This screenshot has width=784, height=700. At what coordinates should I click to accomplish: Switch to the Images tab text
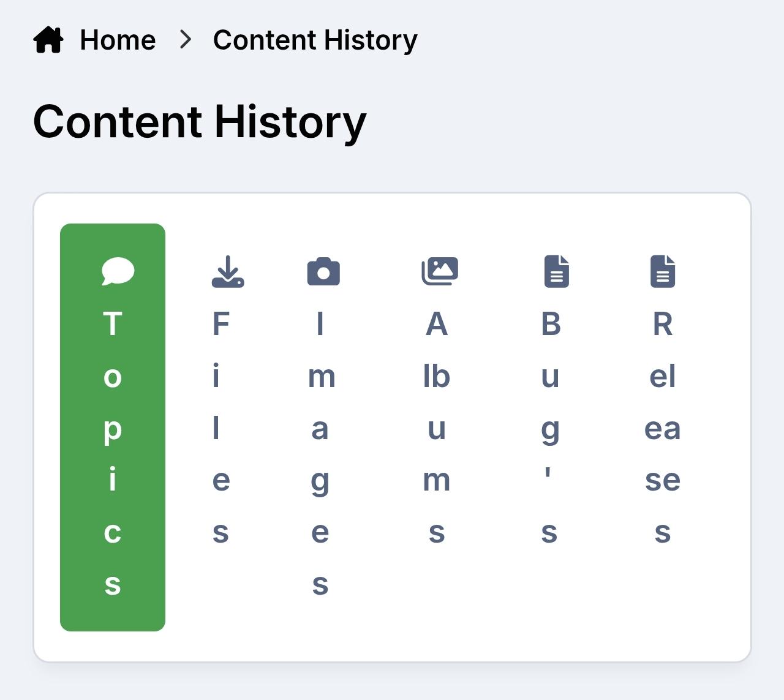320,453
